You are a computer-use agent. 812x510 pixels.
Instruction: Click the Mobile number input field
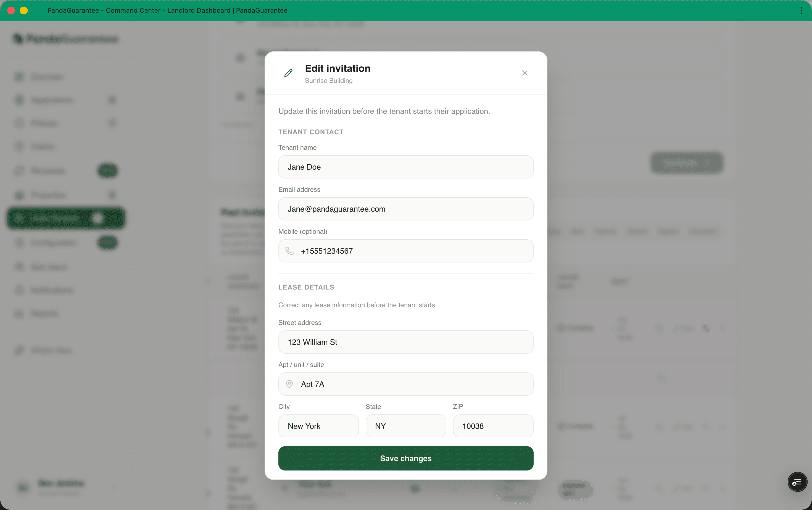pyautogui.click(x=406, y=251)
